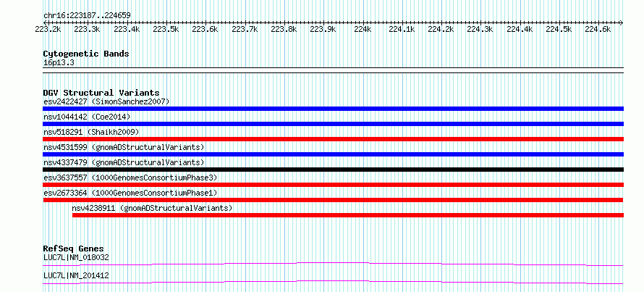Click the 16p13.3 cytogenetic band bar

(333, 70)
